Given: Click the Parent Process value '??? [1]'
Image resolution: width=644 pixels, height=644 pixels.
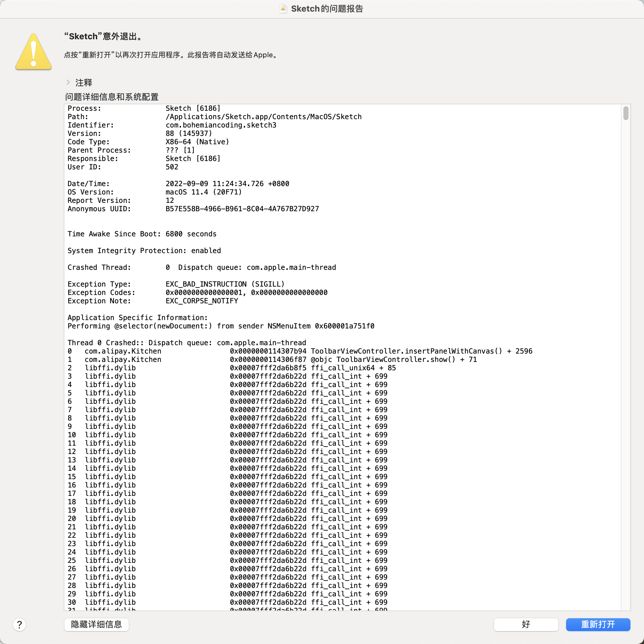Looking at the screenshot, I should point(180,150).
